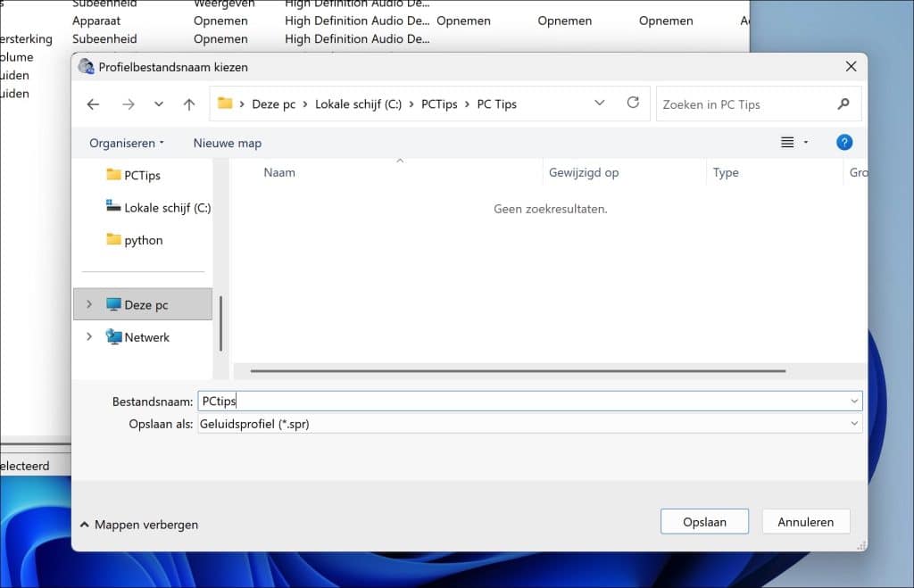Image resolution: width=914 pixels, height=588 pixels.
Task: Change the view layout icon
Action: (787, 142)
